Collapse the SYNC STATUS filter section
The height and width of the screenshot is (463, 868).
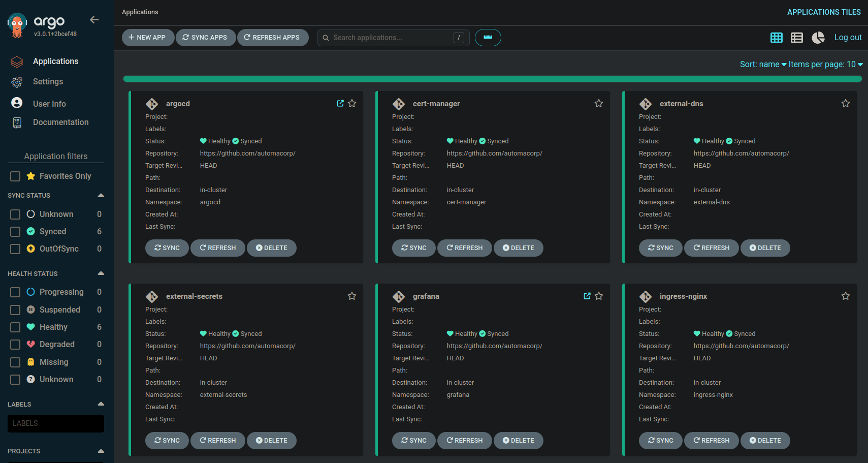[x=101, y=195]
